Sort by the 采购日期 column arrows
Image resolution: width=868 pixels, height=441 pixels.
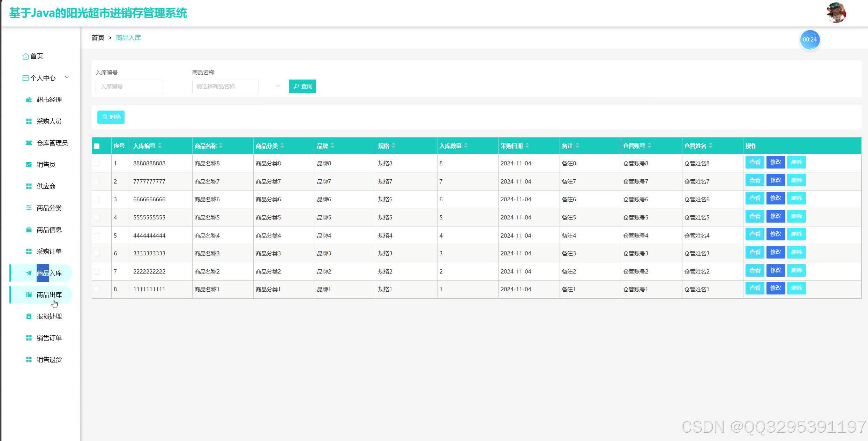527,146
